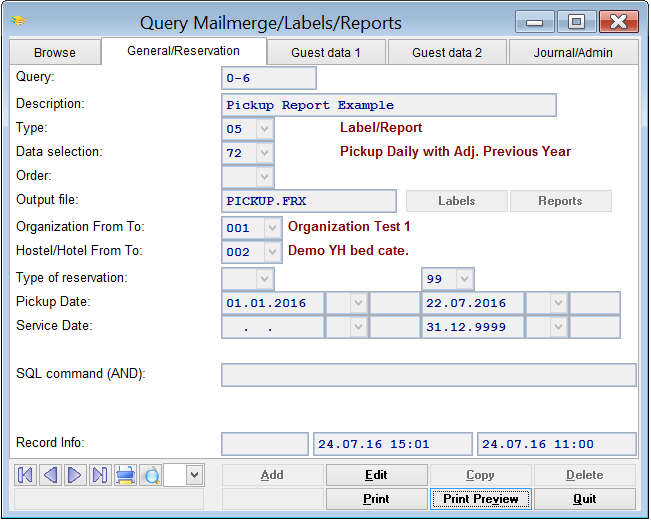Click 'Pickup Daily with Adj. Previous Year' text
Screen dimensions: 651x521
pyautogui.click(x=455, y=152)
